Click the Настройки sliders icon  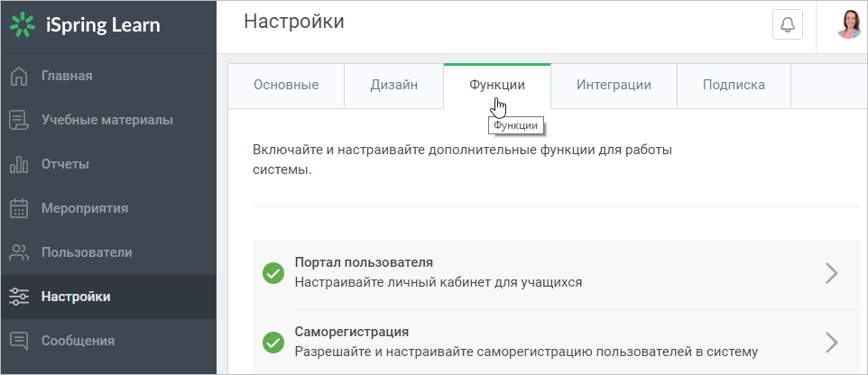19,297
